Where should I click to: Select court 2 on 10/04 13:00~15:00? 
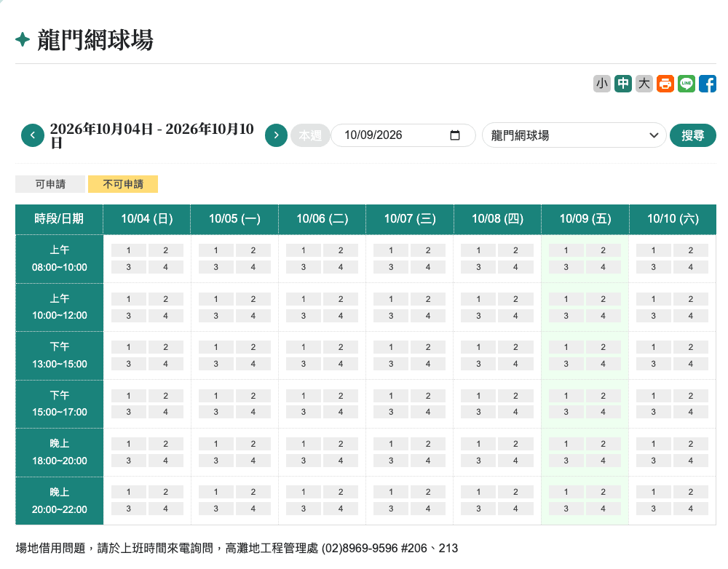click(x=166, y=347)
